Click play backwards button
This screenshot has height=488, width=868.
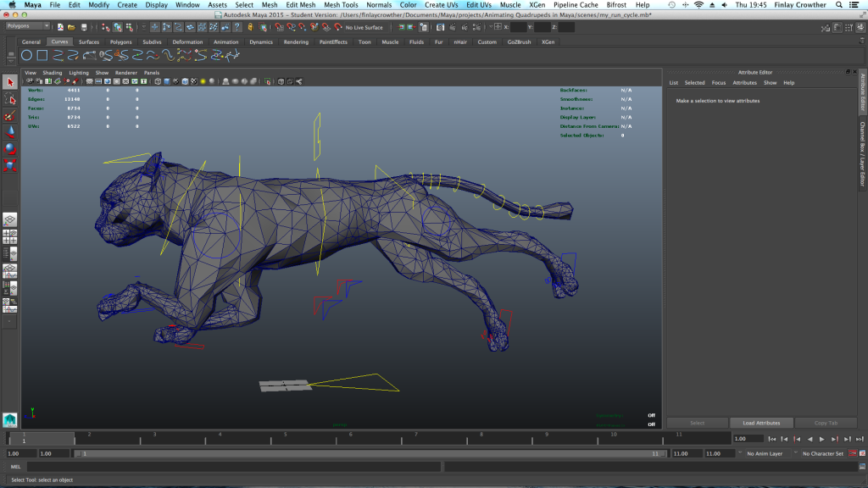pyautogui.click(x=810, y=439)
